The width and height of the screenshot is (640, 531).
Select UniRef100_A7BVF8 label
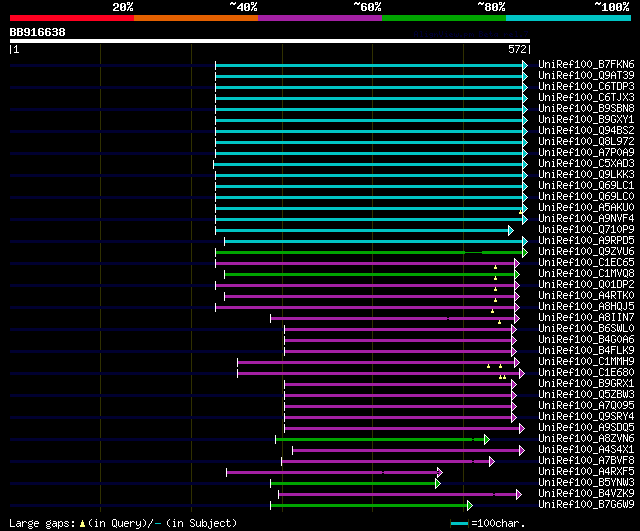tap(586, 461)
